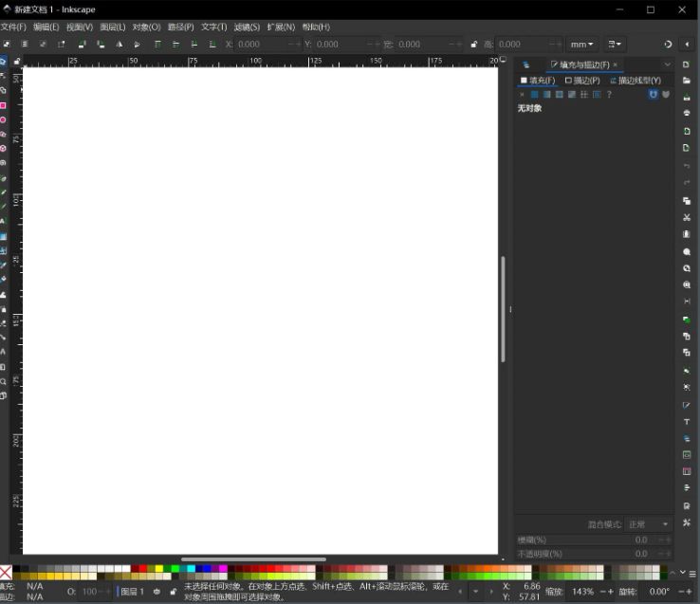Flip selection horizontally

click(120, 45)
